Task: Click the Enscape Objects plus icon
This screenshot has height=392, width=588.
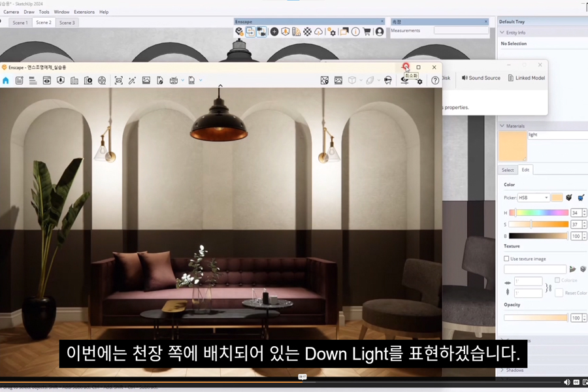Action: [274, 32]
